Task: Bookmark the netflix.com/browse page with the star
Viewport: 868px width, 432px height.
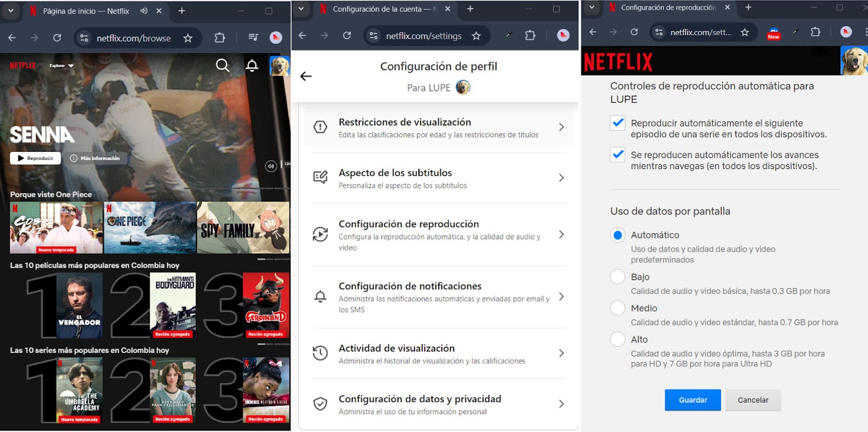Action: [x=188, y=38]
